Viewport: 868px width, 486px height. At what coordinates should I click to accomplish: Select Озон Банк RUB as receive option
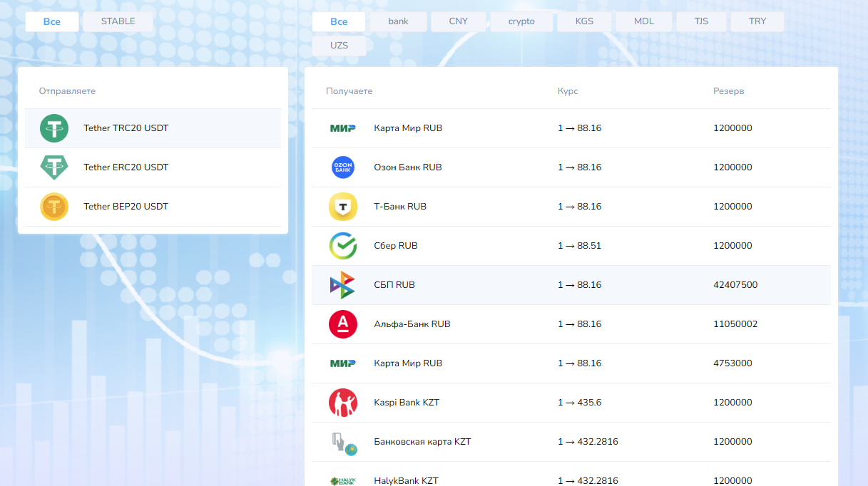click(x=571, y=167)
